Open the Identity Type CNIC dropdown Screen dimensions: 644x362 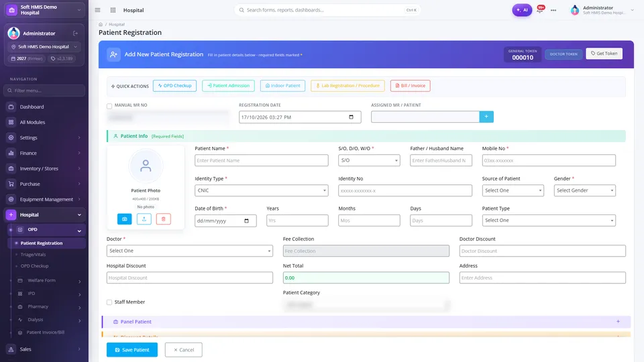pos(261,190)
